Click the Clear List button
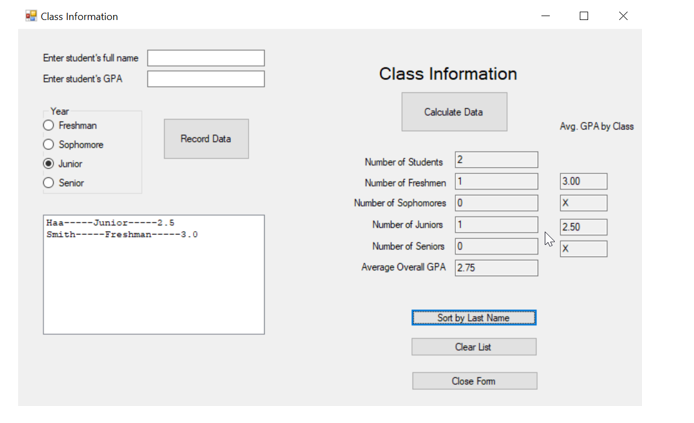The image size is (694, 423). pos(474,347)
